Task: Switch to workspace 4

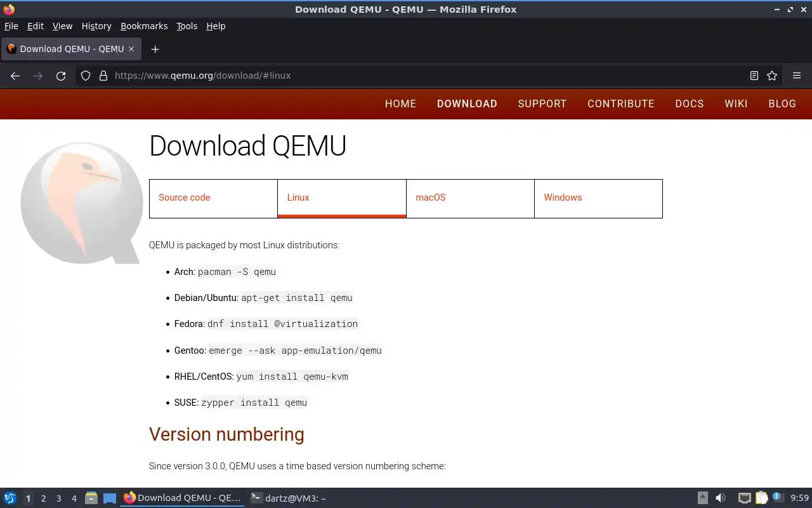Action: click(74, 498)
